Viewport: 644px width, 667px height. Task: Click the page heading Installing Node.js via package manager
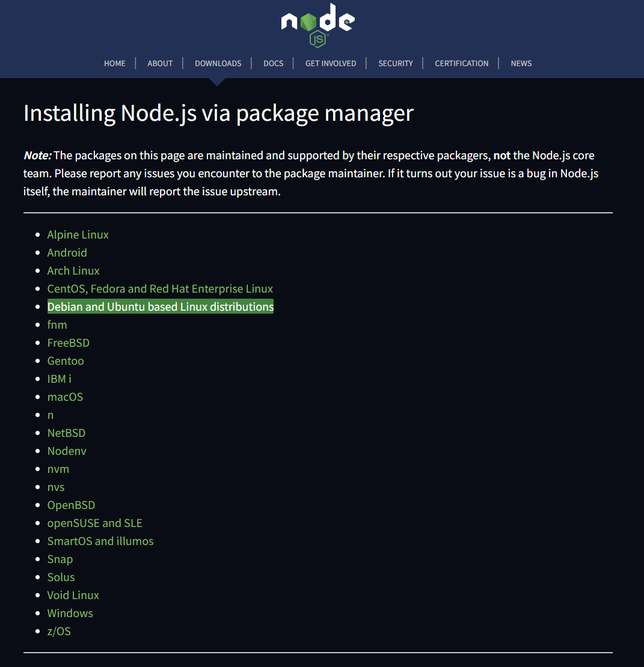[218, 113]
